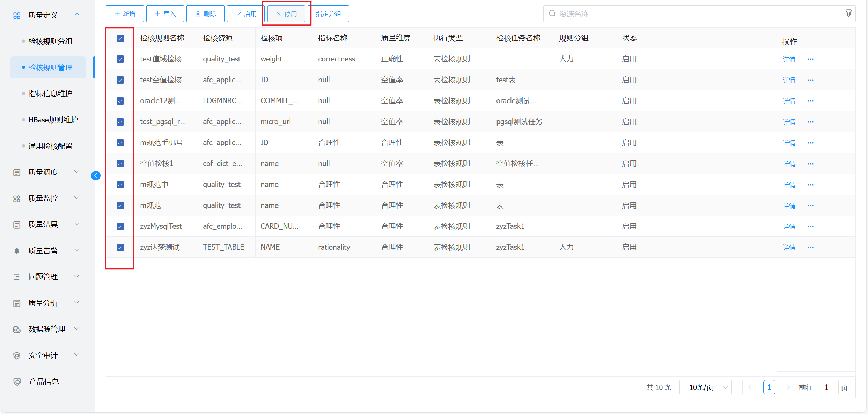Uncheck the checkbox for oracle12测 row
The width and height of the screenshot is (868, 414).
(x=120, y=101)
